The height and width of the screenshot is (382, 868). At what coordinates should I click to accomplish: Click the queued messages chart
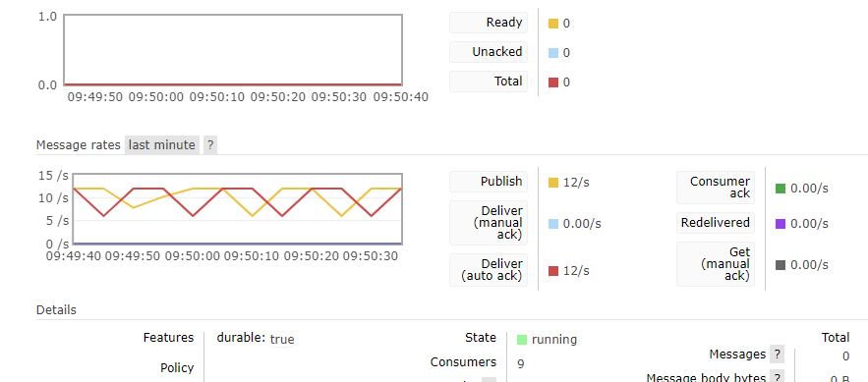click(x=233, y=50)
